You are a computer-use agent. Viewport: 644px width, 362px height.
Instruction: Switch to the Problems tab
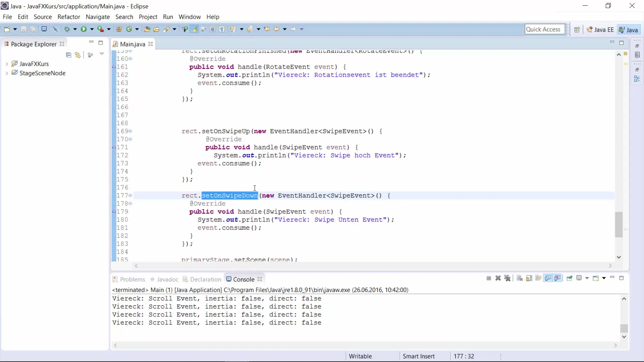click(129, 279)
